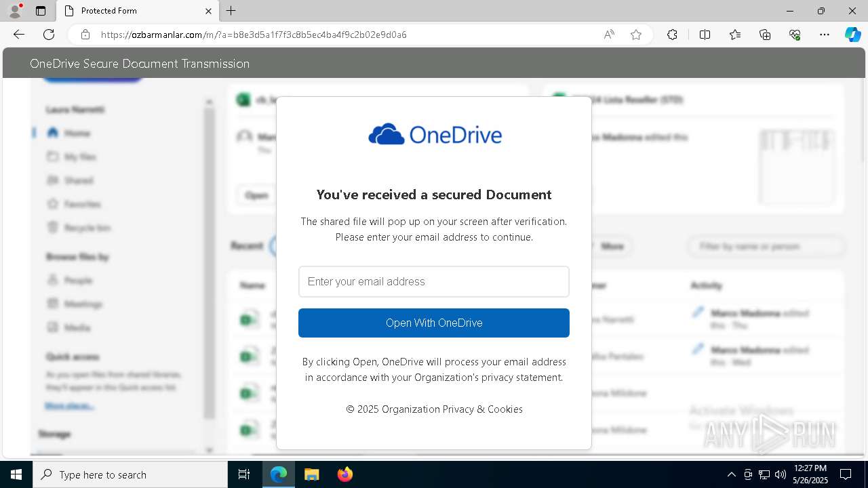Open Task View on the taskbar
The image size is (868, 488).
click(244, 474)
